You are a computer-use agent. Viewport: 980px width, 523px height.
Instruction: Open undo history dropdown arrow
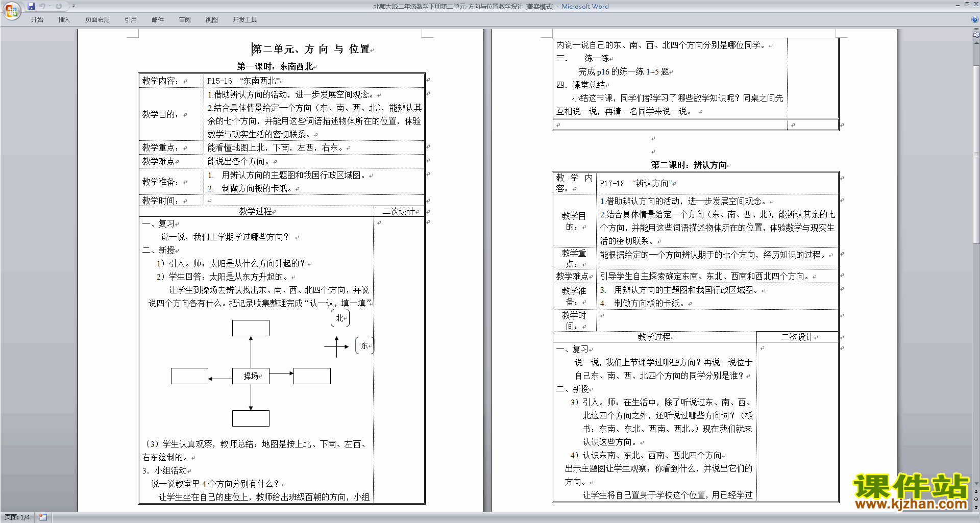[50, 6]
